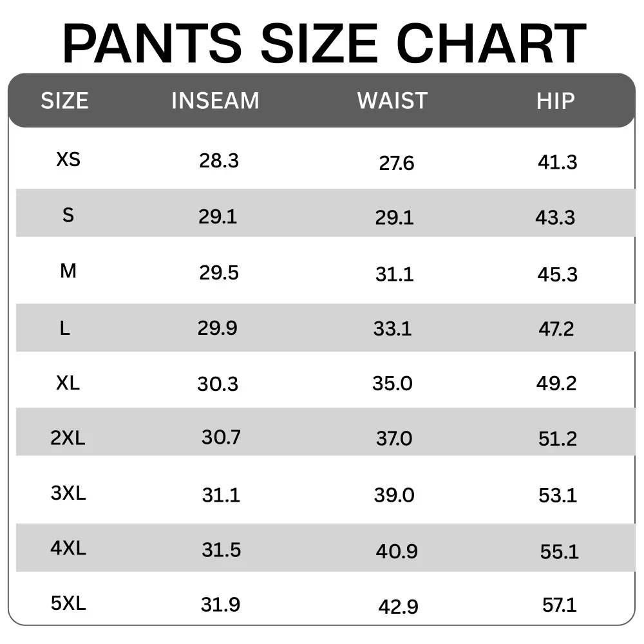Image resolution: width=644 pixels, height=644 pixels.
Task: Click the PANTS SIZE CHART title
Action: [324, 43]
